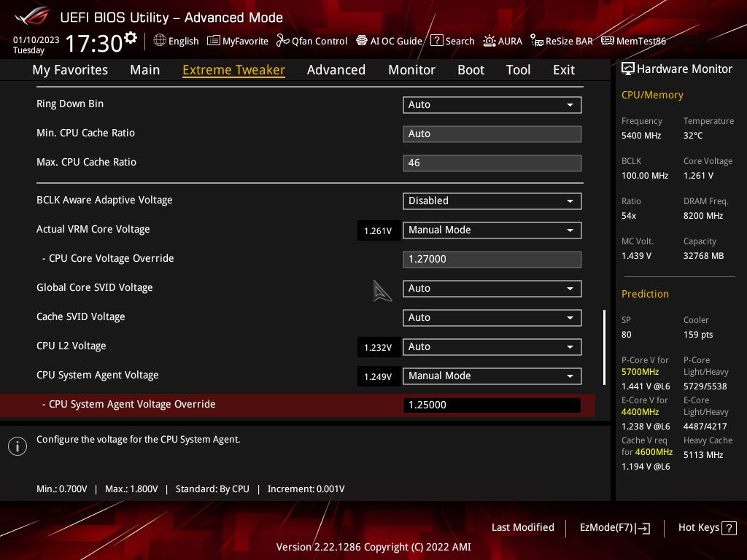
Task: Select Global Core SVID Voltage label
Action: [95, 287]
